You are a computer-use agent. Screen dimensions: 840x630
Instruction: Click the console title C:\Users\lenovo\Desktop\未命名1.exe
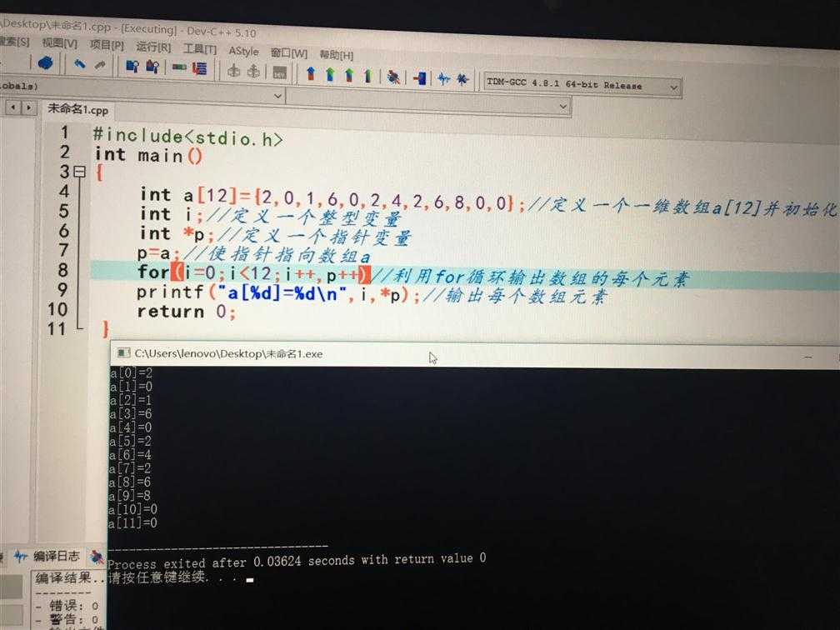pos(228,353)
